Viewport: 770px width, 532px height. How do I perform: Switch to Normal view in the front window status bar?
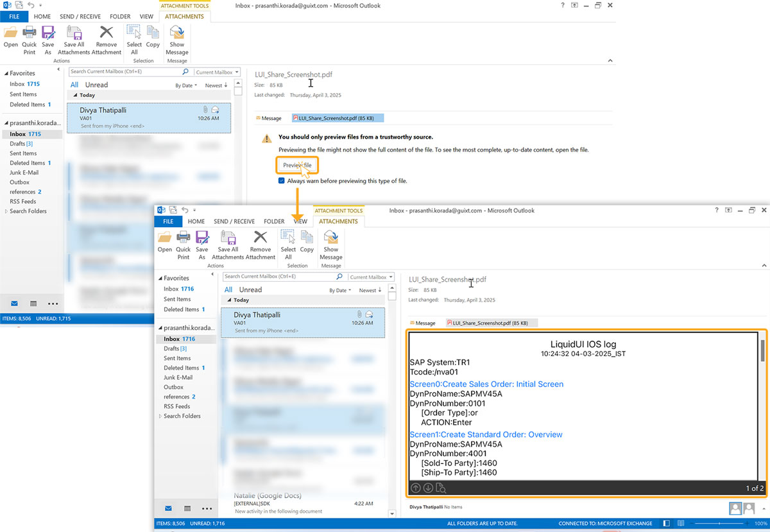(x=667, y=524)
